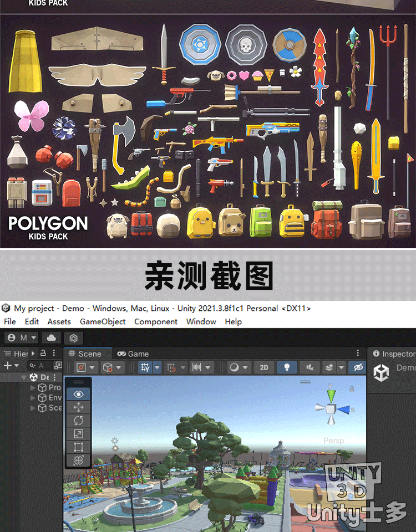Toggle scene audio mute button
This screenshot has height=532, width=416.
[310, 367]
